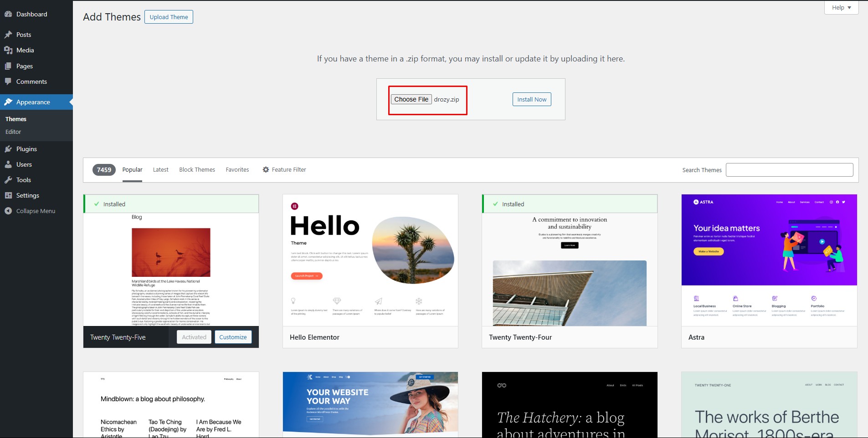Click the Collapse Menu arrow icon
The width and height of the screenshot is (868, 438).
(x=8, y=211)
